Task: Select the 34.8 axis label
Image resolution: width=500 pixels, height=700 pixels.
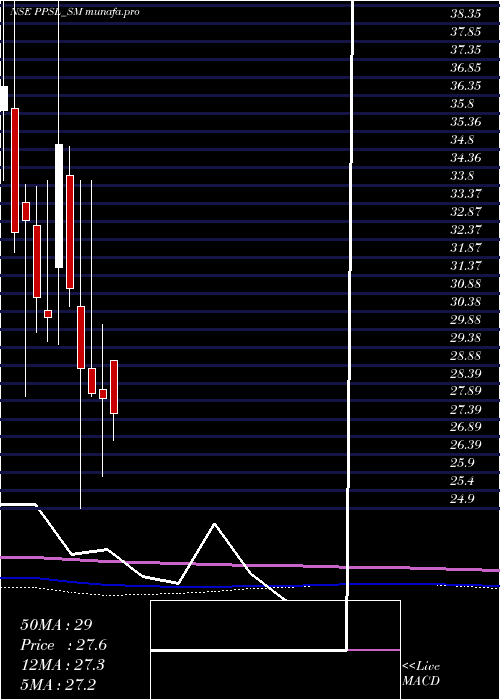Action: [x=462, y=140]
